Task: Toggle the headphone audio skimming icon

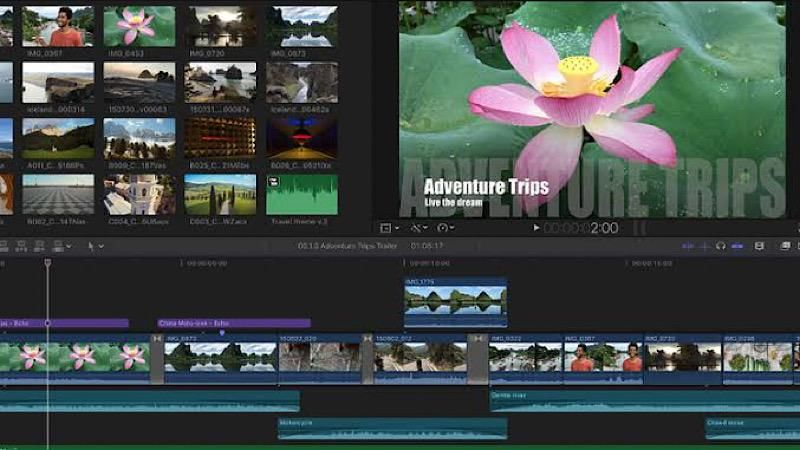Action: (720, 246)
